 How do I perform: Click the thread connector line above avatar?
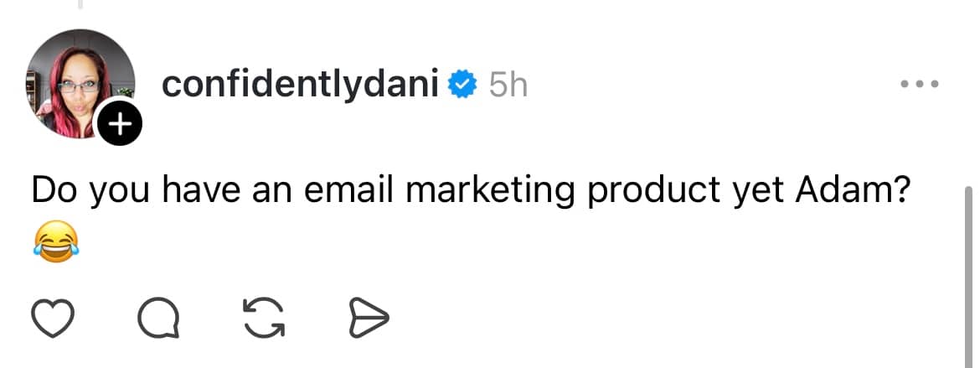pyautogui.click(x=81, y=4)
